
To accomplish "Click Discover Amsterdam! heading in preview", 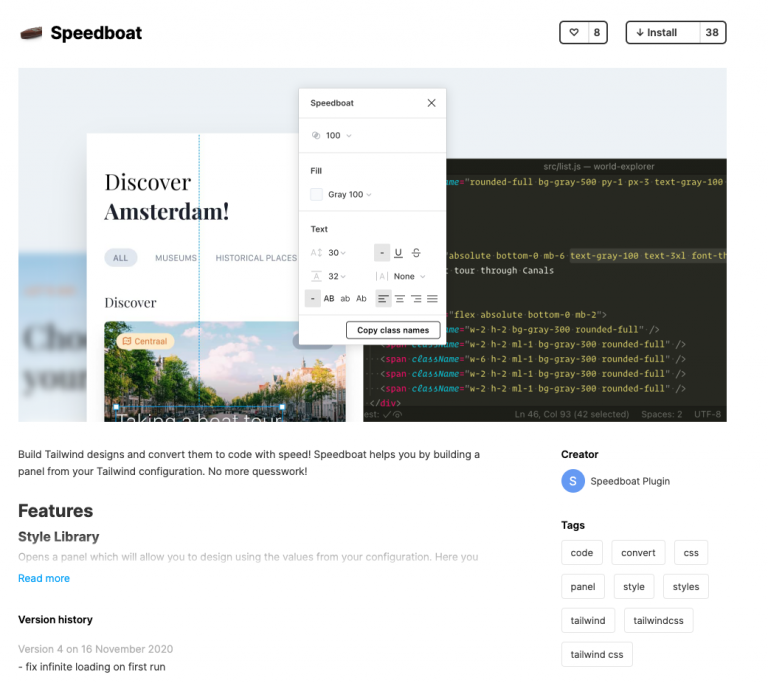I will (x=167, y=197).
